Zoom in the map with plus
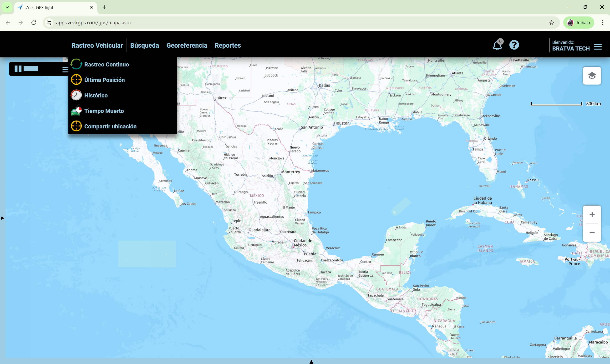This screenshot has width=610, height=364. click(x=592, y=215)
